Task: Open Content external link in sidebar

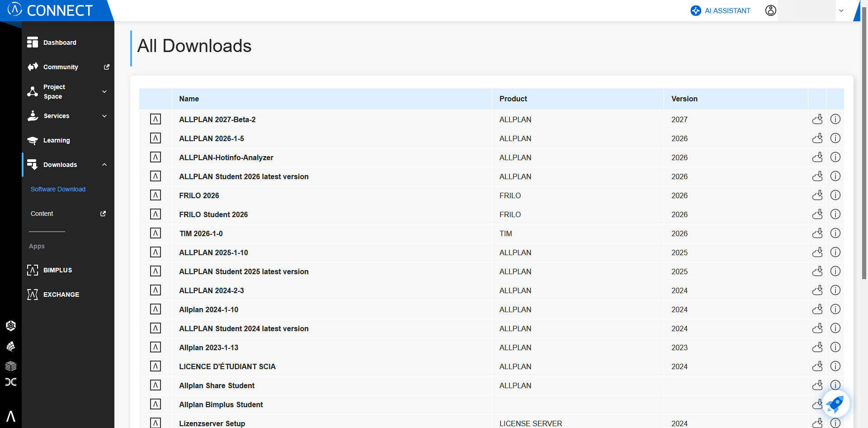Action: 68,214
